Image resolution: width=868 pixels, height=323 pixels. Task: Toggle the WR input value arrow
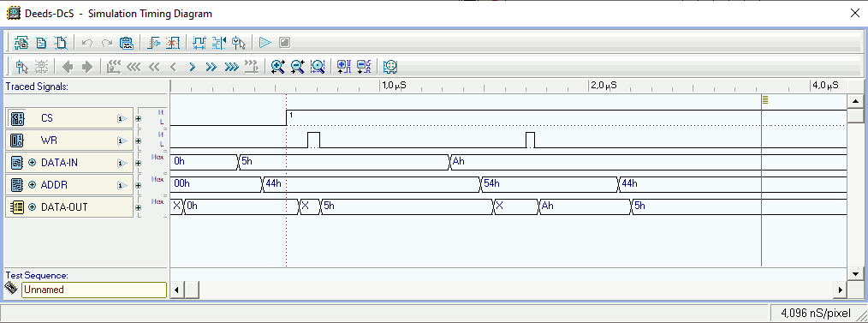[122, 141]
